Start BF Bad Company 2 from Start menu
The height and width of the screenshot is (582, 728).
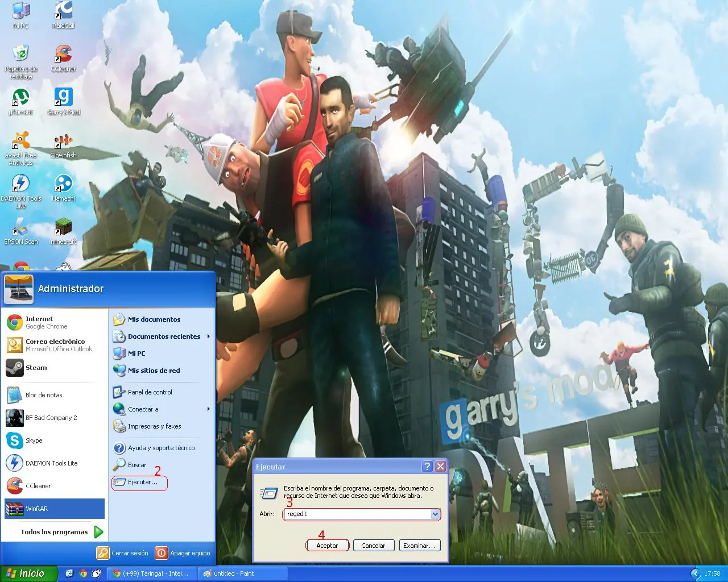(55, 418)
